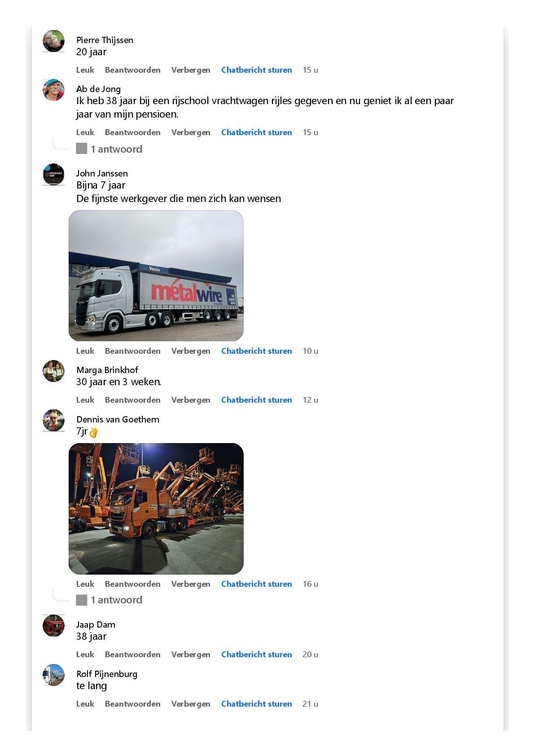The width and height of the screenshot is (534, 756).
Task: Hide Marga Brinkhof's comment with Verbergen
Action: [191, 400]
